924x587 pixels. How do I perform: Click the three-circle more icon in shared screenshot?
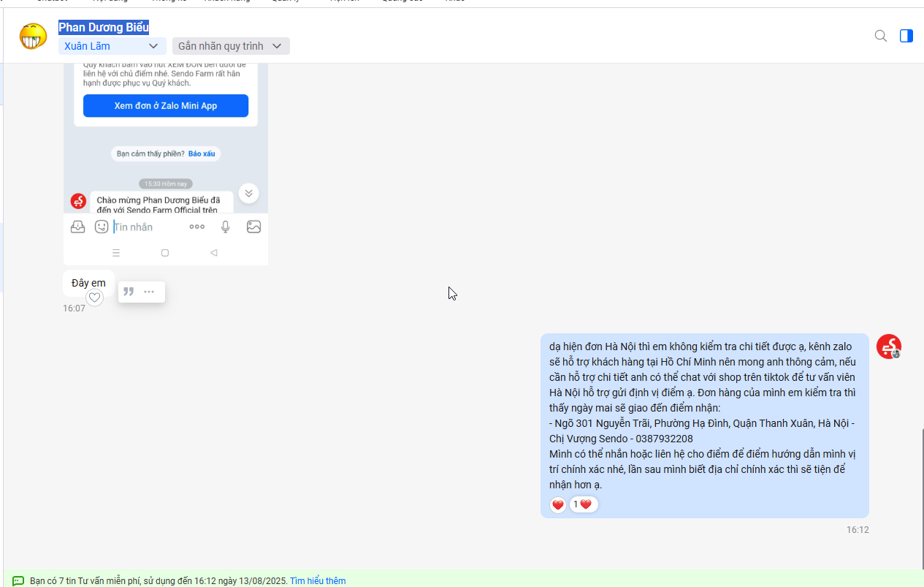(x=197, y=227)
